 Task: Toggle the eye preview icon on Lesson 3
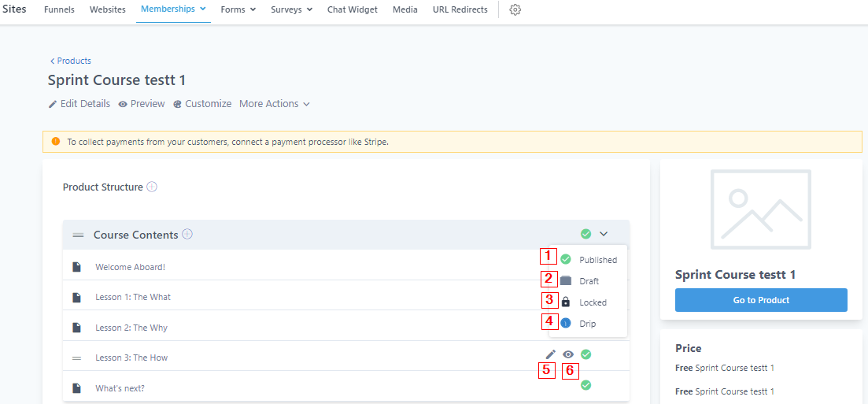pos(568,354)
